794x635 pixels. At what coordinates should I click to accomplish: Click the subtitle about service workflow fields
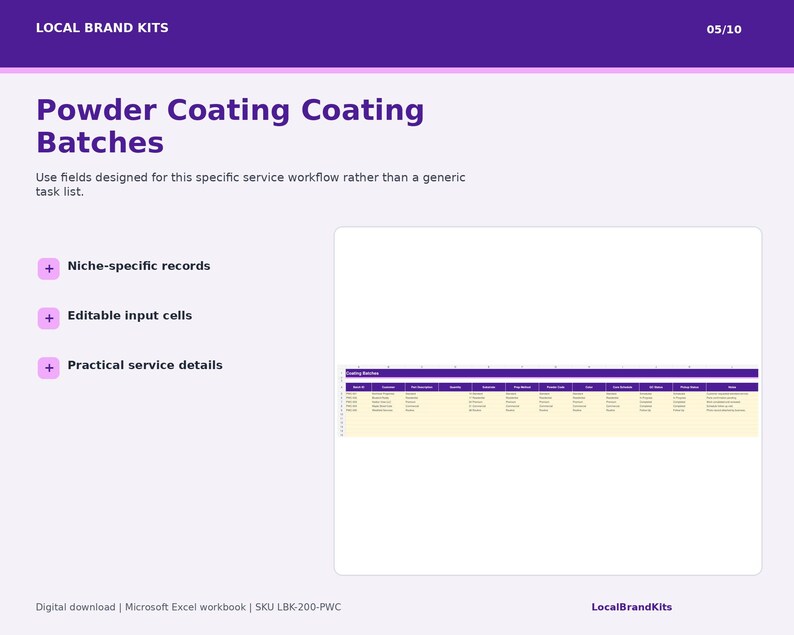click(250, 184)
